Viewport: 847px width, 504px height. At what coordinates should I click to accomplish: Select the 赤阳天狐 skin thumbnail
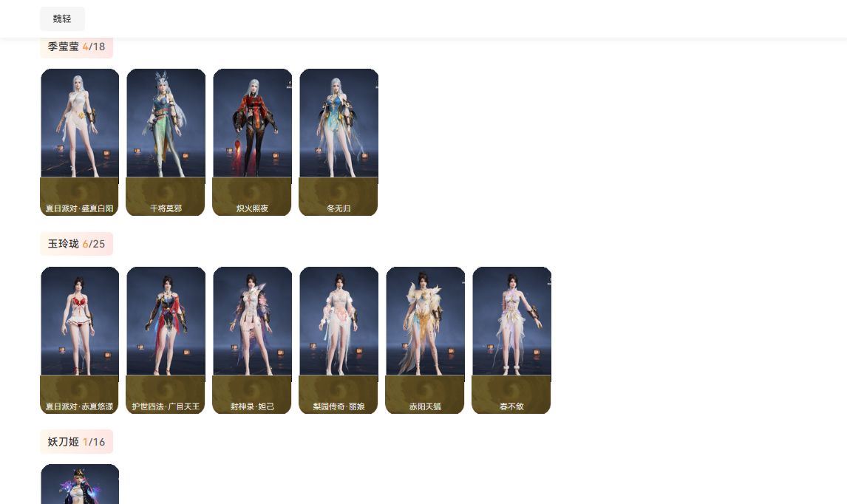click(x=425, y=341)
